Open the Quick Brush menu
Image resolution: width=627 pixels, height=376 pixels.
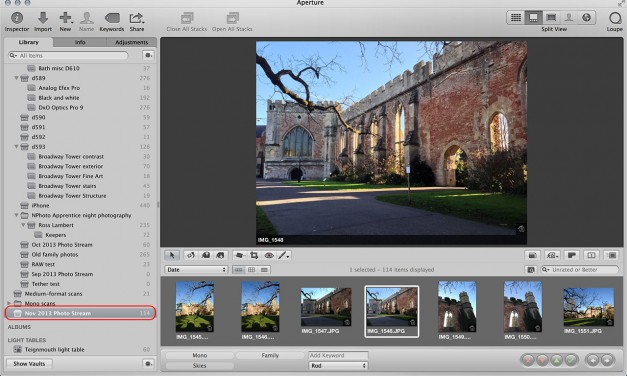[284, 255]
